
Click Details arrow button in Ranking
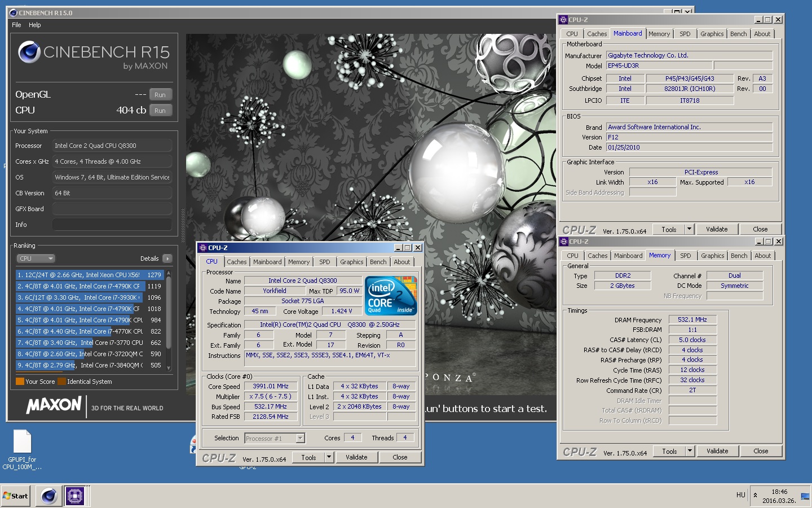(x=167, y=259)
